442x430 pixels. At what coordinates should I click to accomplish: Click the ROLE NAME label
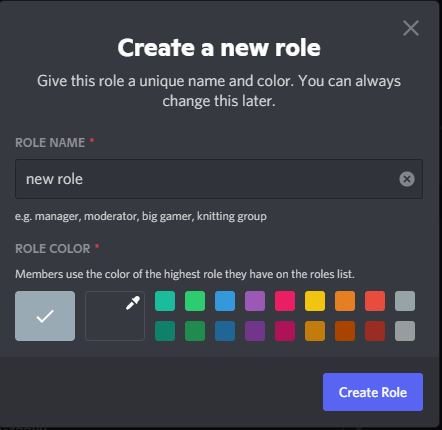tap(50, 143)
